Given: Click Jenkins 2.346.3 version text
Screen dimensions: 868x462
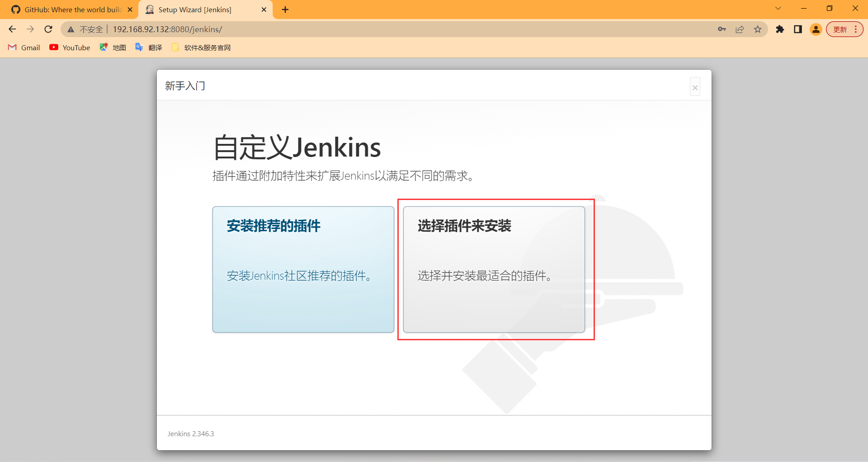Looking at the screenshot, I should pyautogui.click(x=191, y=433).
